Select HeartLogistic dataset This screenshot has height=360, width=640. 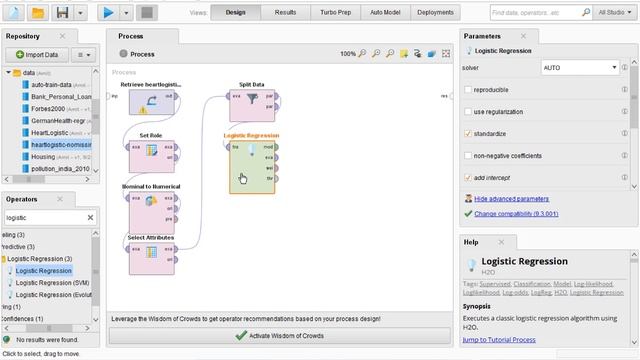pos(50,133)
